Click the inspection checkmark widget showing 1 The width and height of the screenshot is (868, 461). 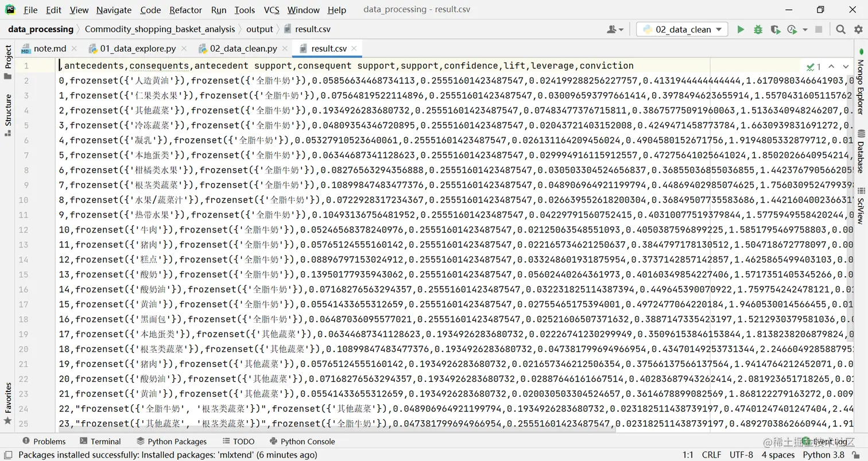pyautogui.click(x=813, y=67)
